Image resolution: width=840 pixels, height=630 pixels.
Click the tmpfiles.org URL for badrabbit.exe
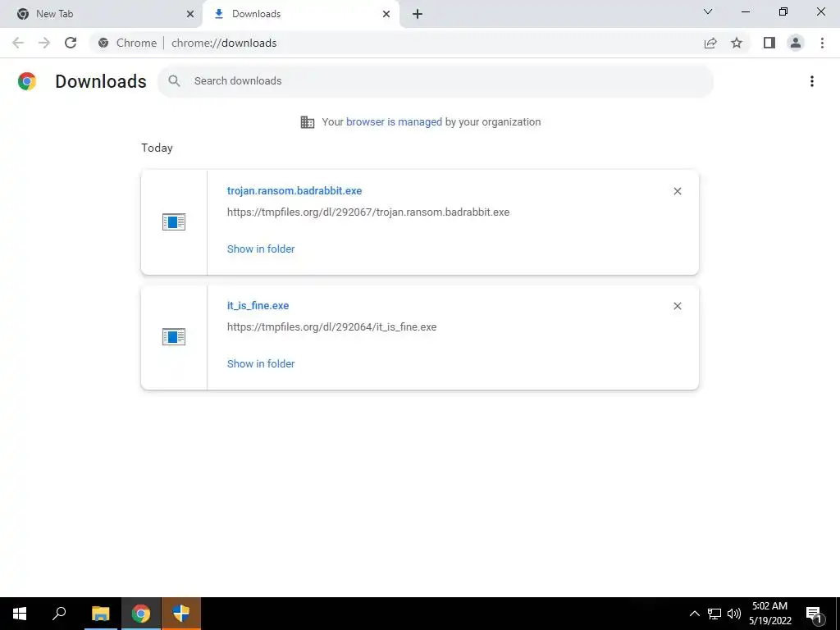pyautogui.click(x=368, y=212)
